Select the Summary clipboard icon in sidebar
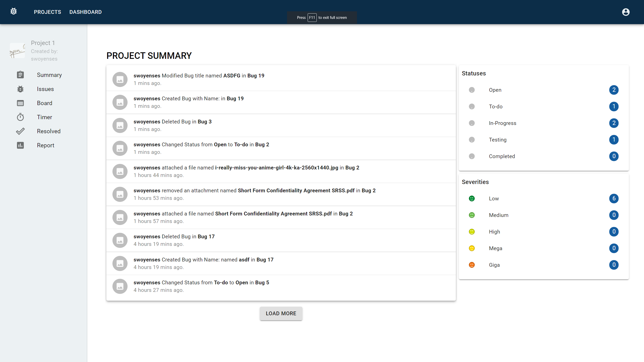This screenshot has height=362, width=644. [x=20, y=75]
